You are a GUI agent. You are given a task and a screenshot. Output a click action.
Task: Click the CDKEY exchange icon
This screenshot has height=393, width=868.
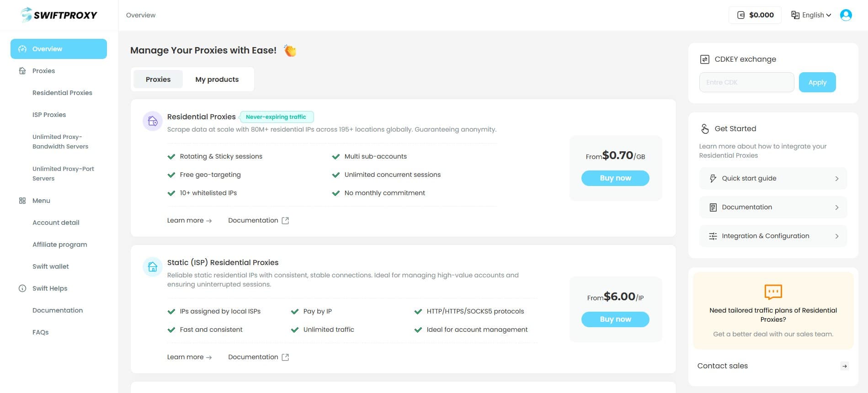pyautogui.click(x=705, y=59)
